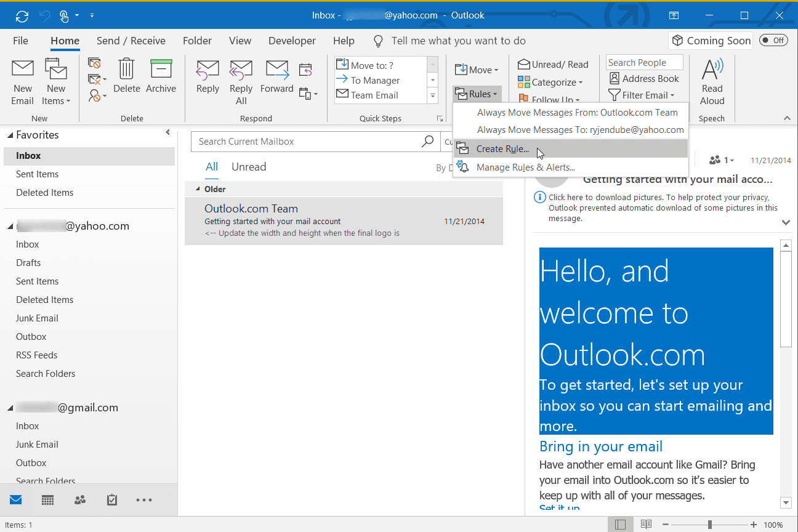Open the Address Book
This screenshot has height=532, width=798.
[643, 78]
